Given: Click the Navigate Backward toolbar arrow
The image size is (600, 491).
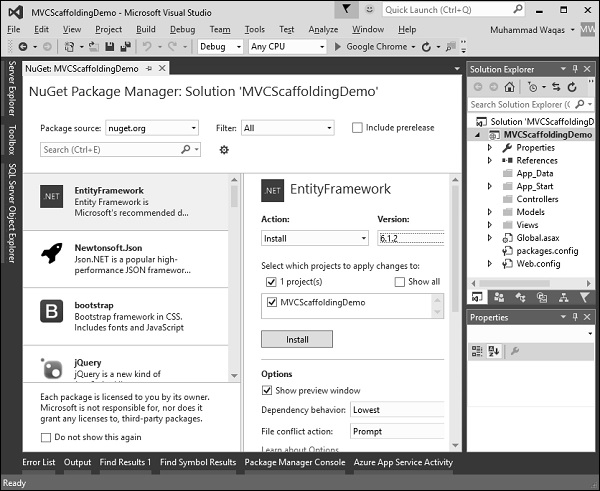Looking at the screenshot, I should 23,47.
